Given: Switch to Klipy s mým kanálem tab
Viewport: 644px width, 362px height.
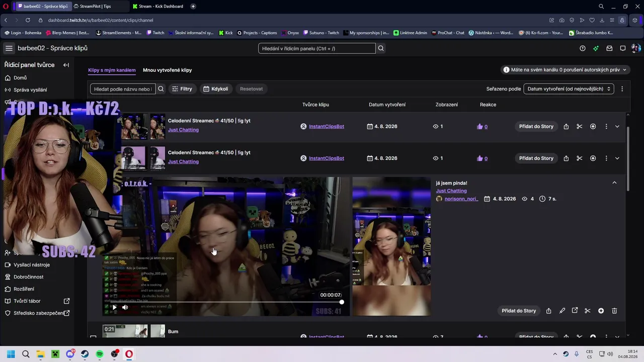Looking at the screenshot, I should 112,70.
